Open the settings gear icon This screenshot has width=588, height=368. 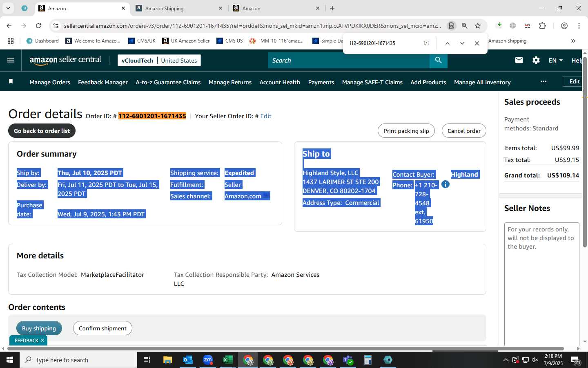(536, 60)
